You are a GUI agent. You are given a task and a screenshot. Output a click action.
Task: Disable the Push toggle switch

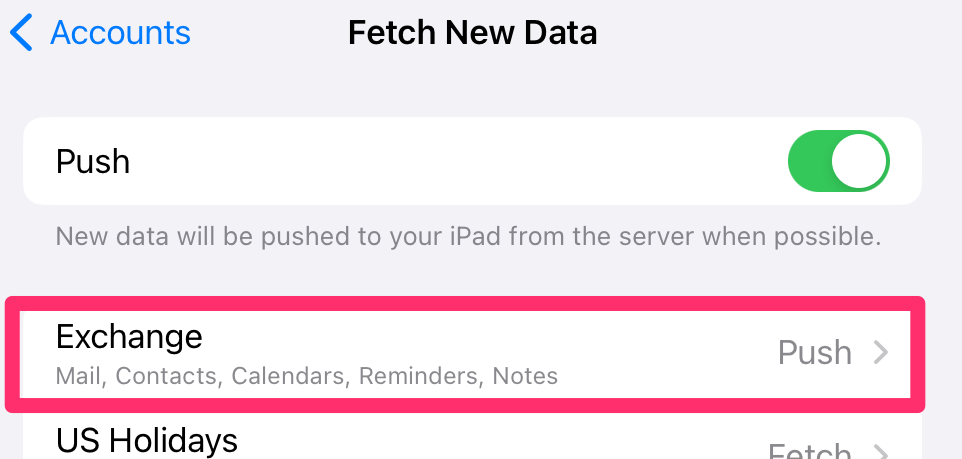[838, 161]
